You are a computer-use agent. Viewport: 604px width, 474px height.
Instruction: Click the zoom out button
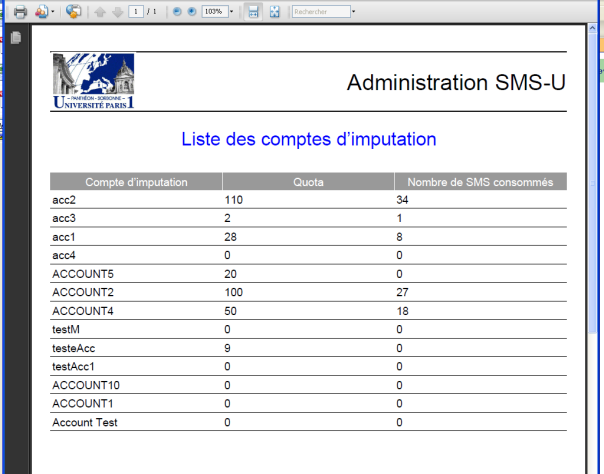pyautogui.click(x=177, y=12)
